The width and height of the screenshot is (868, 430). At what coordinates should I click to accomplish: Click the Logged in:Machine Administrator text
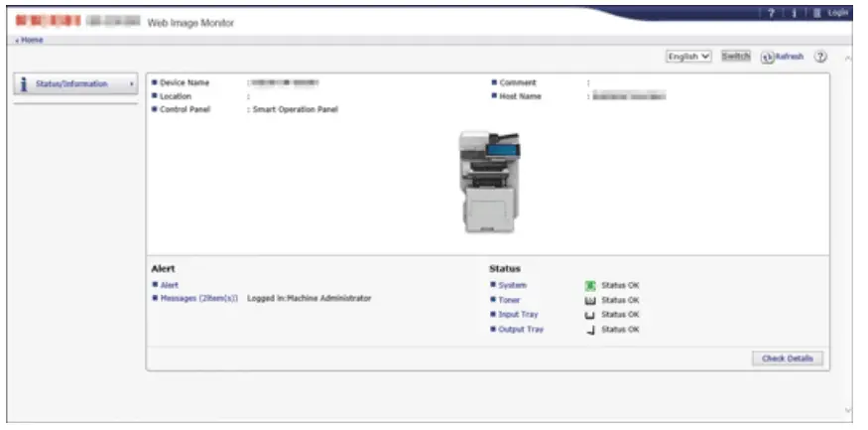309,298
